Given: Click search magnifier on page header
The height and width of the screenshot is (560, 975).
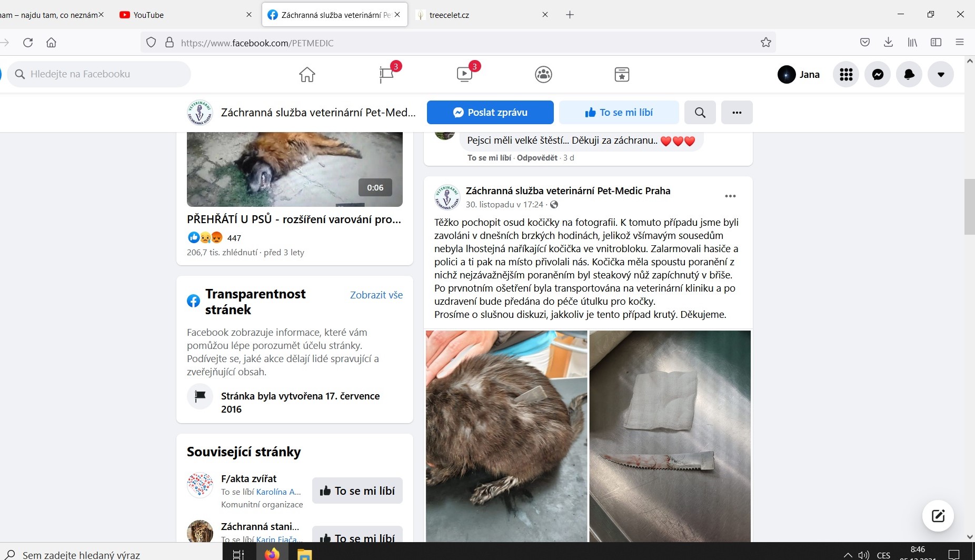Looking at the screenshot, I should pyautogui.click(x=700, y=113).
